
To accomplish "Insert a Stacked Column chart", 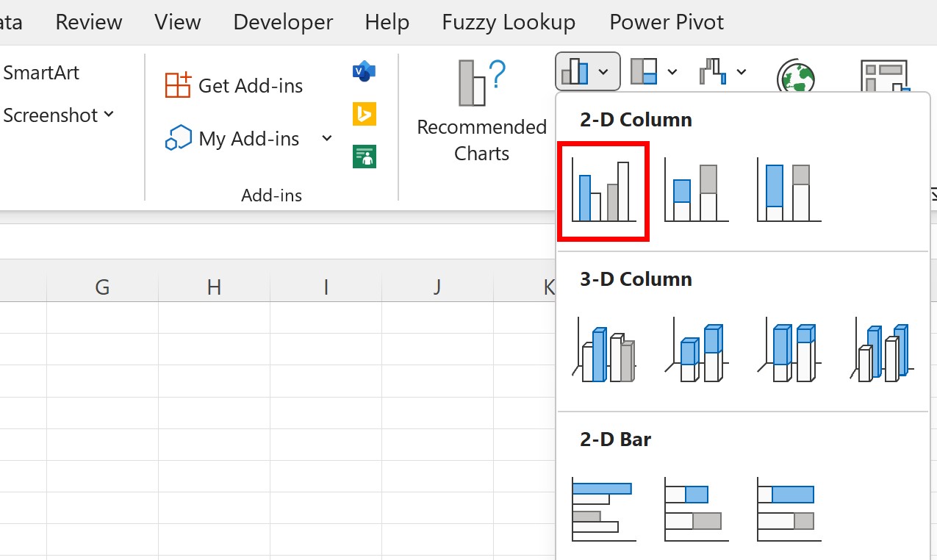I will [695, 190].
